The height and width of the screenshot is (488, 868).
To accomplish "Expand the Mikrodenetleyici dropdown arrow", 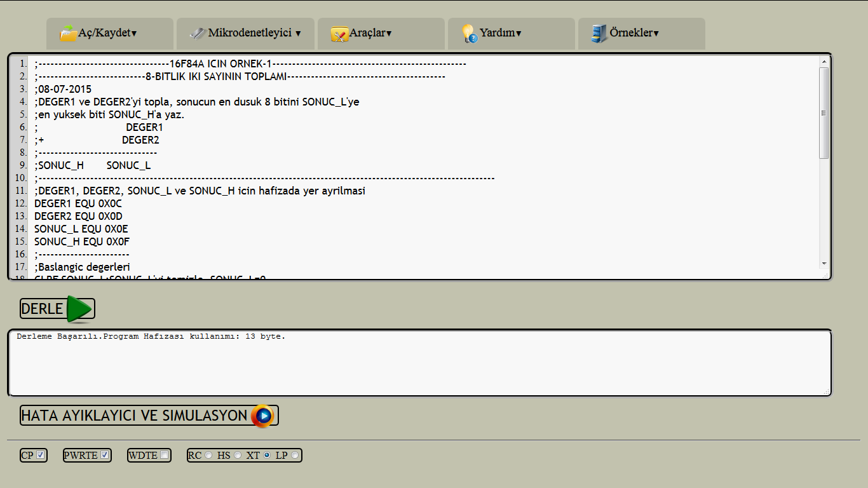I will point(298,34).
